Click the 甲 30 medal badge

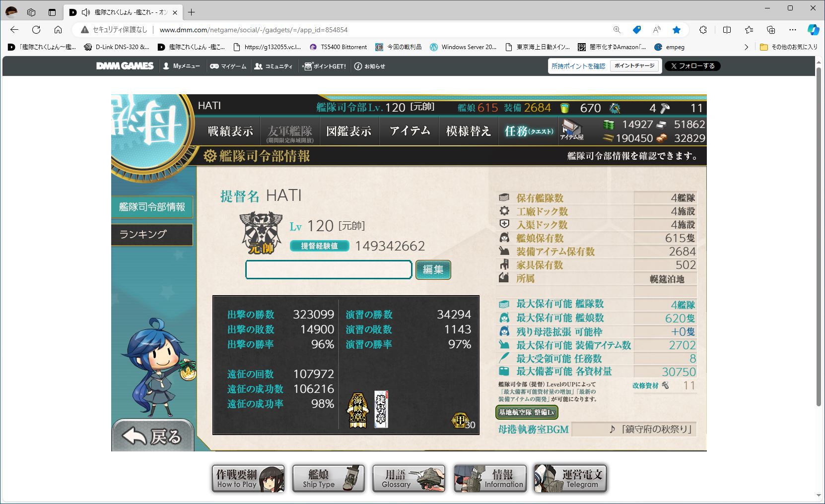pyautogui.click(x=463, y=421)
